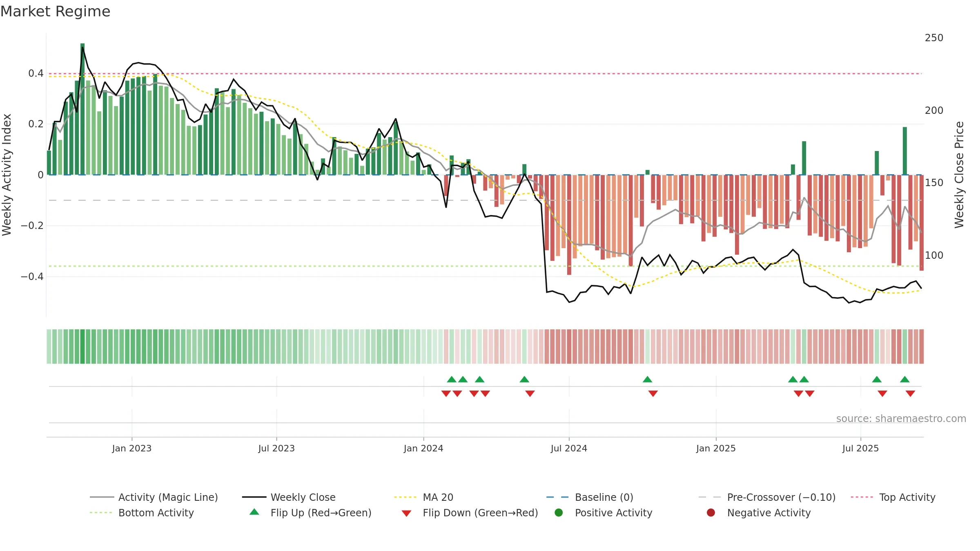The width and height of the screenshot is (980, 551).
Task: Click the Jul 2024 axis label
Action: (x=569, y=448)
